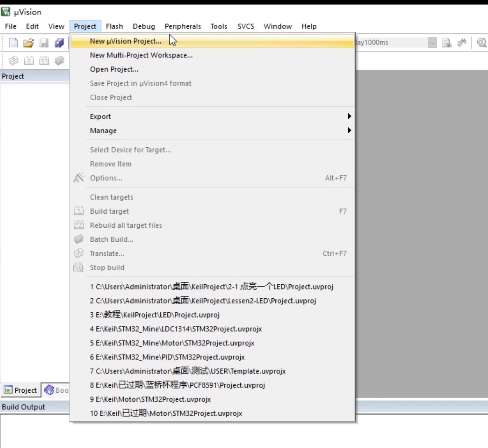This screenshot has width=488, height=448.
Task: Open the search text dropdown arrow
Action: [x=432, y=42]
